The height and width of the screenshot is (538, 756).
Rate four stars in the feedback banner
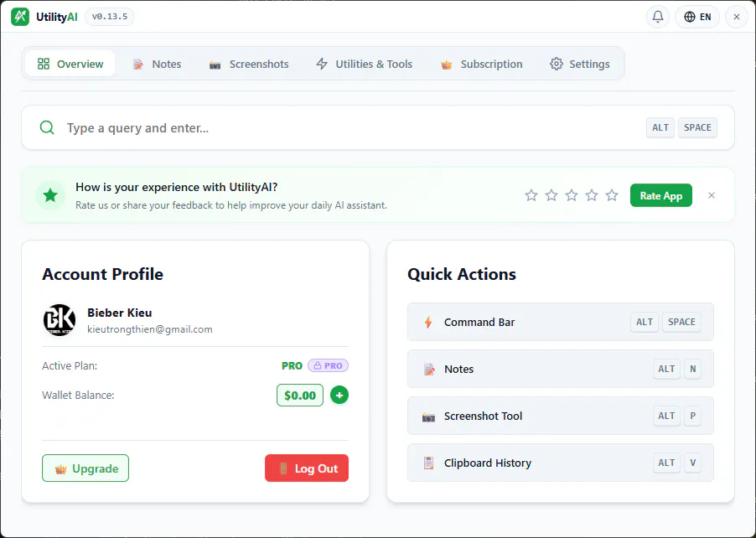(x=592, y=195)
